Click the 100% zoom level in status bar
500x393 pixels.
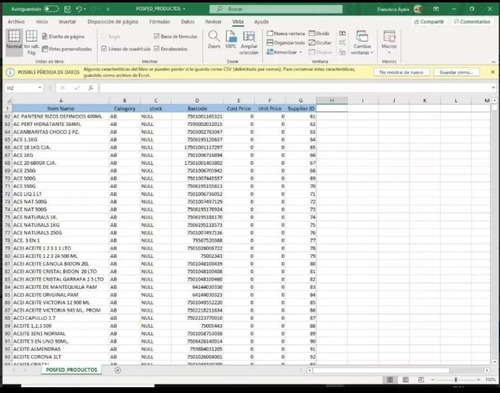click(490, 380)
